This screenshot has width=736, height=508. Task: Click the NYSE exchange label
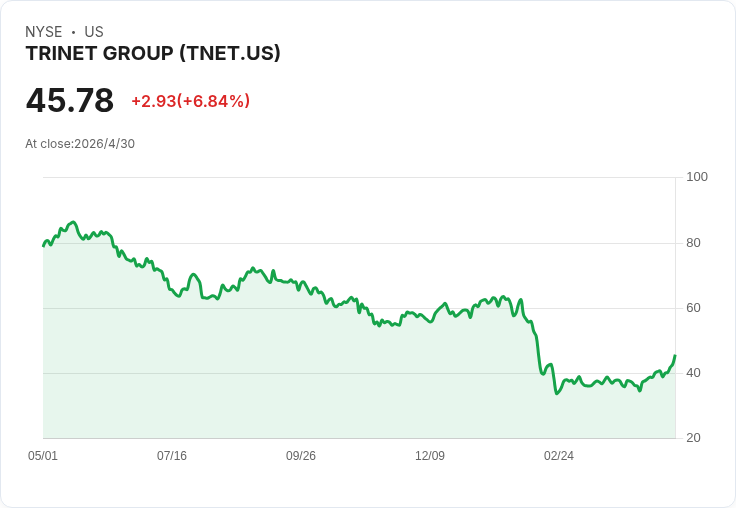44,32
